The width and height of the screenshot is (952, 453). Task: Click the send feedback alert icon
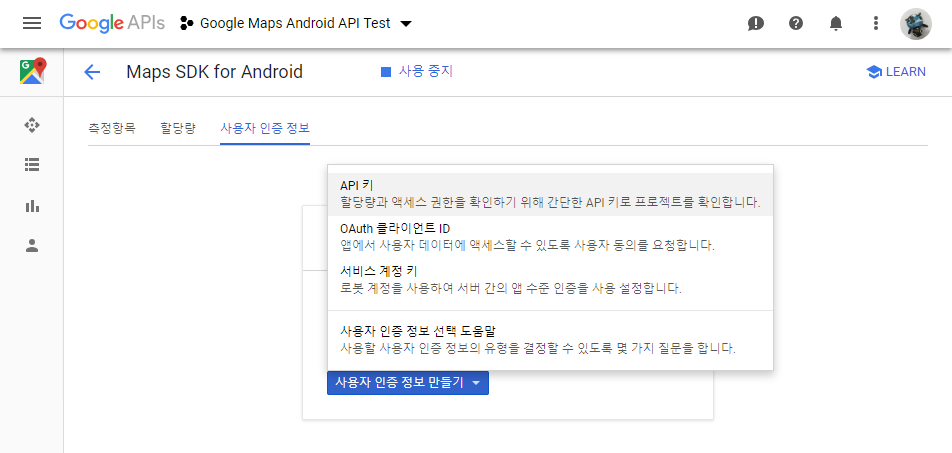(x=756, y=24)
